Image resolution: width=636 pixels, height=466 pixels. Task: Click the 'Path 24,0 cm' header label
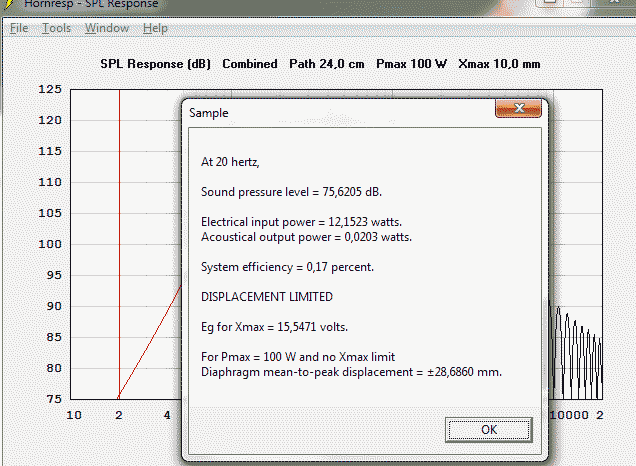tap(327, 64)
